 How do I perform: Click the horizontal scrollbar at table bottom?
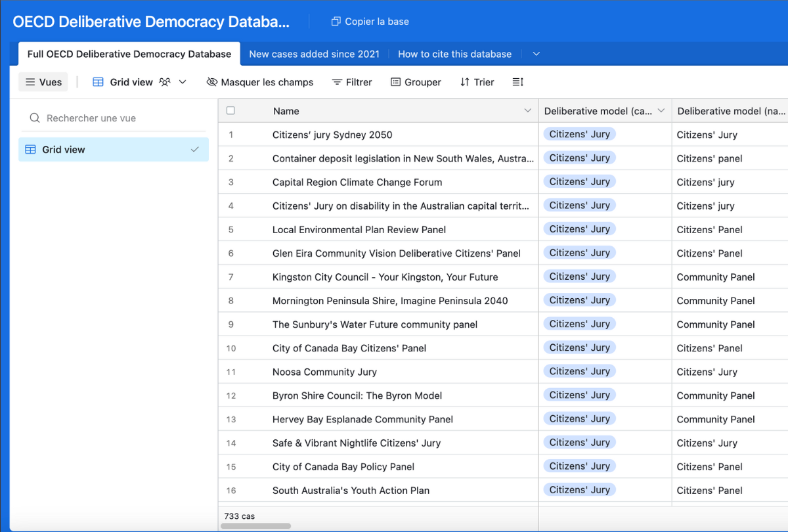(256, 526)
